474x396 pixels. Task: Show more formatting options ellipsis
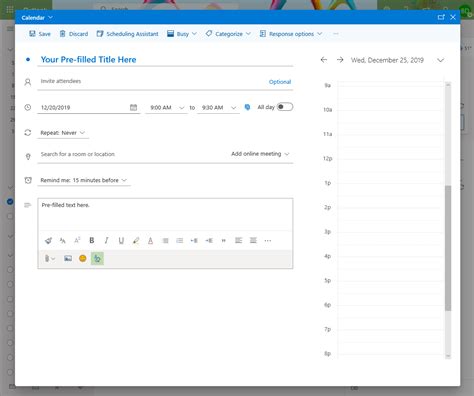coord(268,240)
